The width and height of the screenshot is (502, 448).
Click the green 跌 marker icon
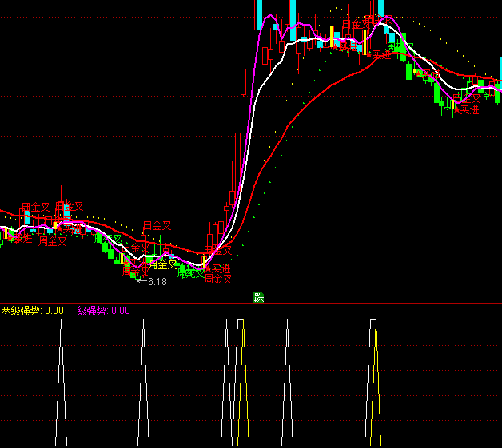tap(258, 297)
